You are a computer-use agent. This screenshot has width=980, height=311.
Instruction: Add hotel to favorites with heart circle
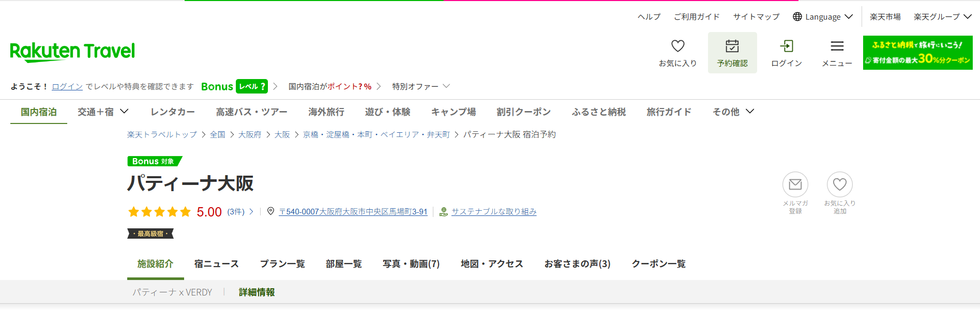tap(839, 184)
